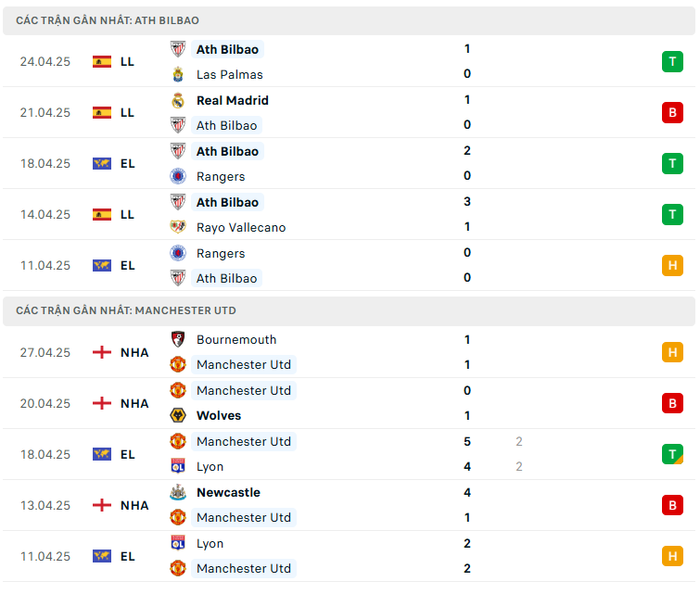Viewport: 700px width, 594px height.
Task: Click the Bournemouth club crest icon
Action: click(178, 339)
